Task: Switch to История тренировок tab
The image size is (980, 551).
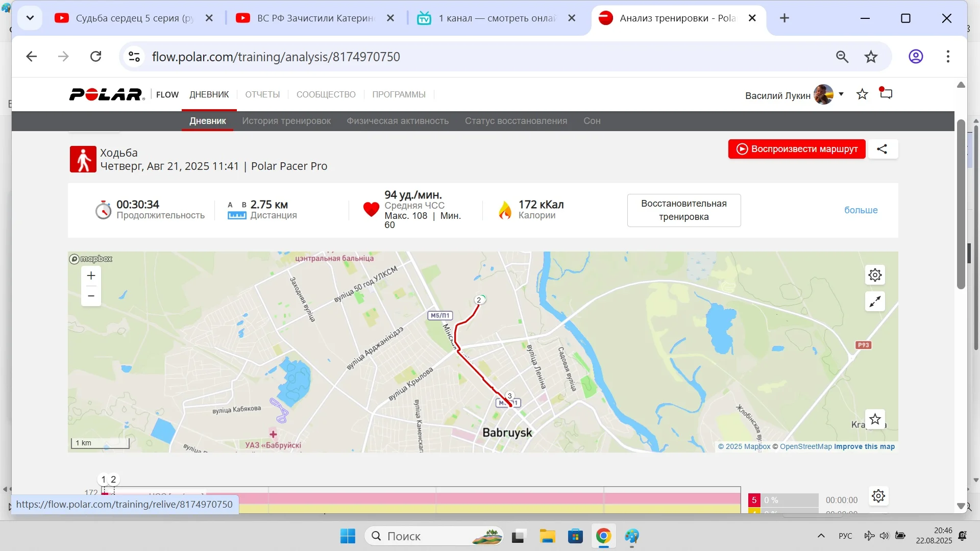Action: 286,121
